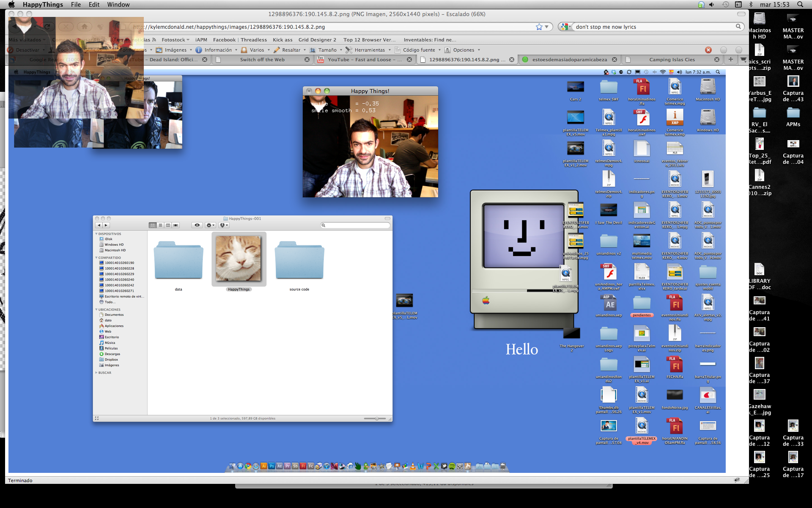Close the 'Switch off the Web' tab

tap(307, 60)
